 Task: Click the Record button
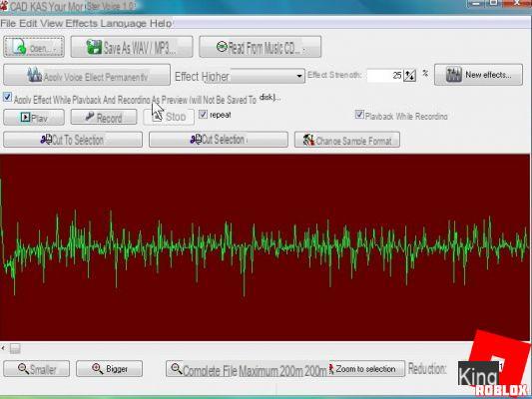coord(104,118)
